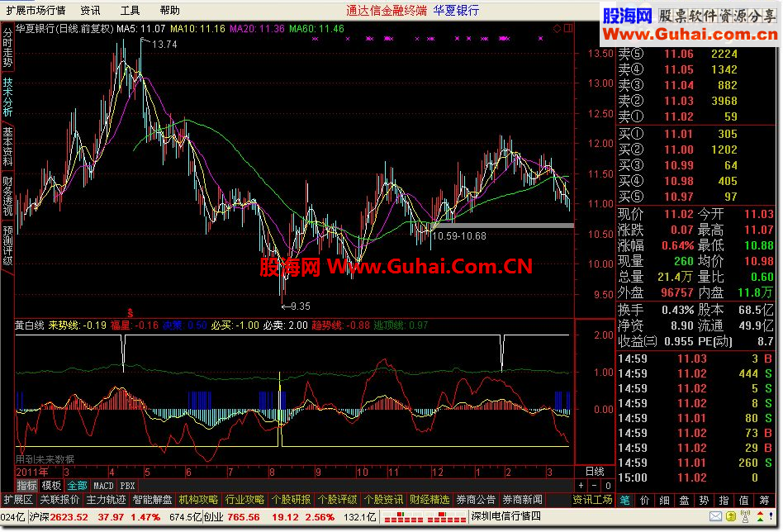Open 帮助 menu

click(170, 11)
